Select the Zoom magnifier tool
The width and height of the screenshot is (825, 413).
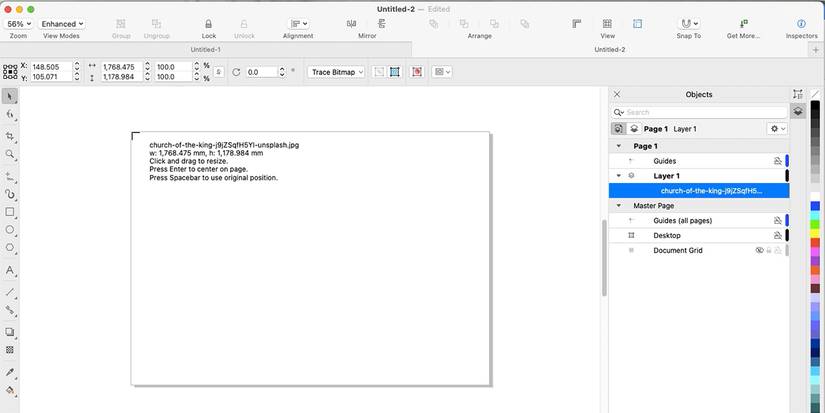pos(9,154)
